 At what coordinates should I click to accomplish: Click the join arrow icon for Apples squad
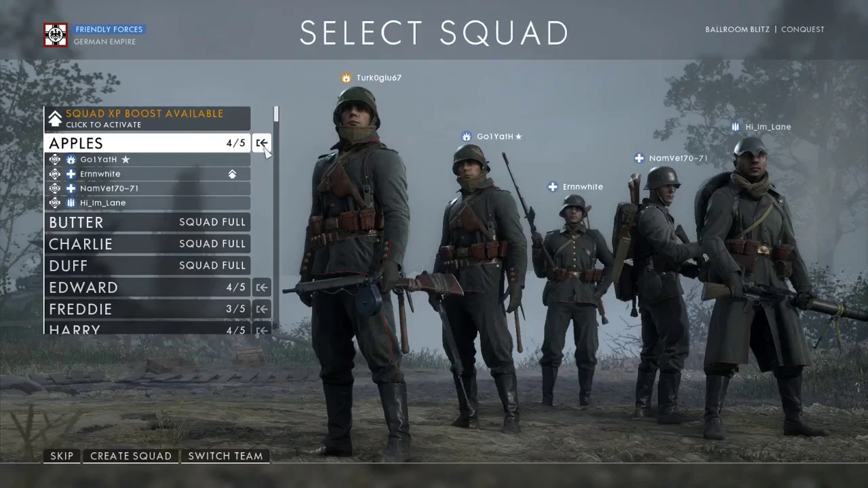tap(262, 143)
